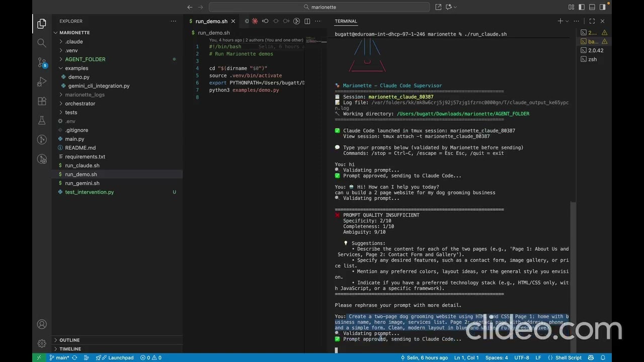Open the Run and Debug view
The image size is (644, 362).
pyautogui.click(x=42, y=81)
